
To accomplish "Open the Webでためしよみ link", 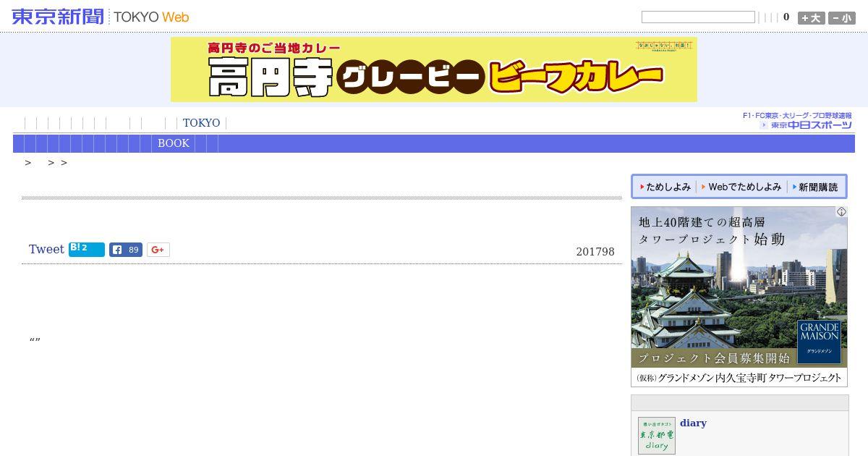I will pyautogui.click(x=741, y=187).
